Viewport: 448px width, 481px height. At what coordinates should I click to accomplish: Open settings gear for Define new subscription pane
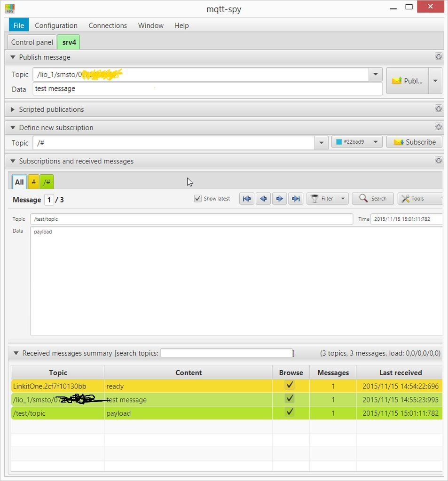(439, 126)
